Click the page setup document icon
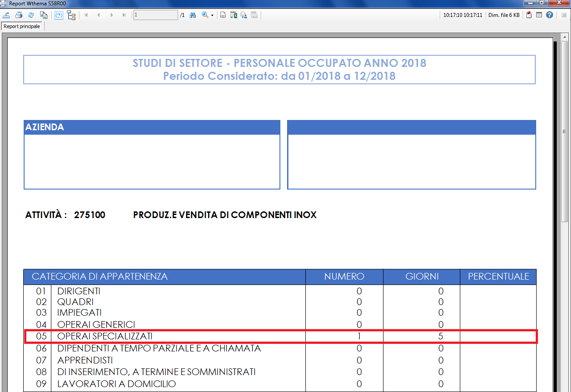This screenshot has width=571, height=392. coord(223,15)
